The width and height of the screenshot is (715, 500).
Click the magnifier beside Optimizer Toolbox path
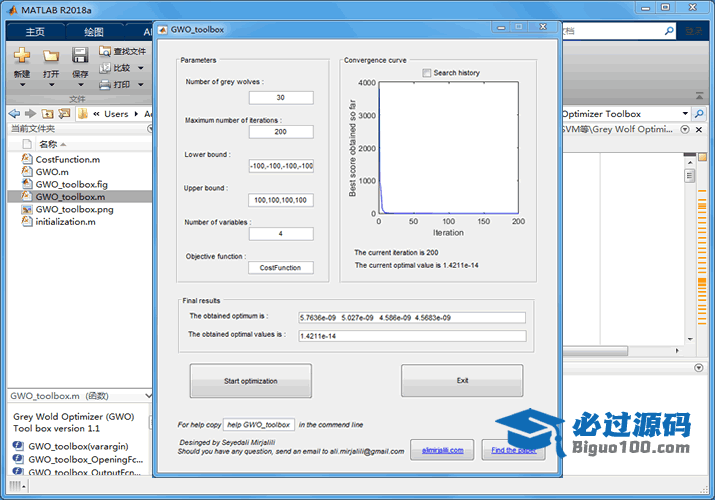[x=699, y=113]
